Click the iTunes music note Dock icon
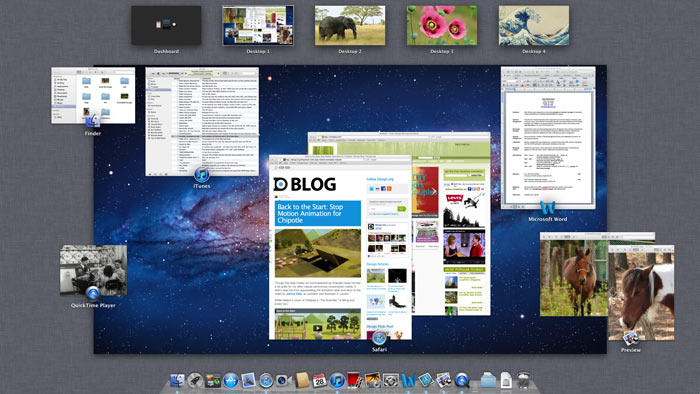This screenshot has height=394, width=700. (x=337, y=381)
